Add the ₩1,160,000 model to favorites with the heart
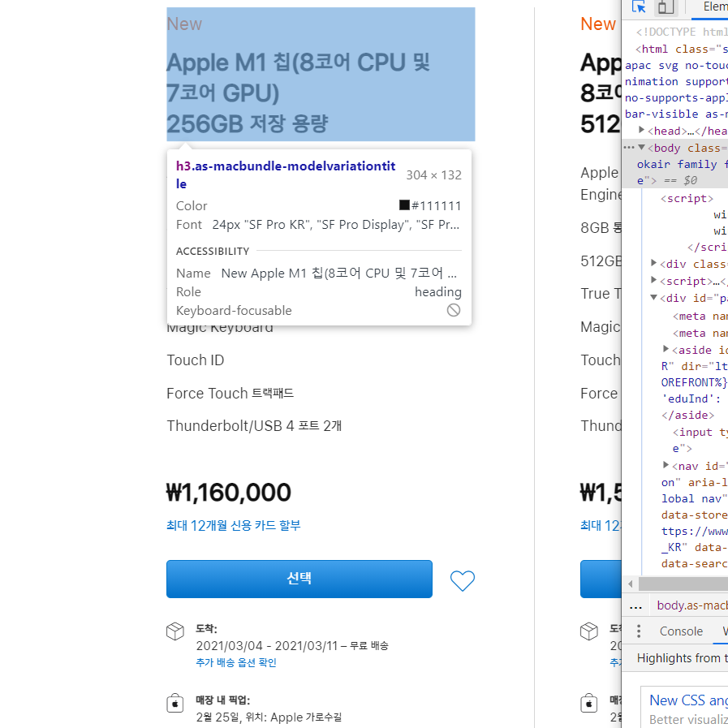Screen dimensions: 728x728 click(x=463, y=580)
